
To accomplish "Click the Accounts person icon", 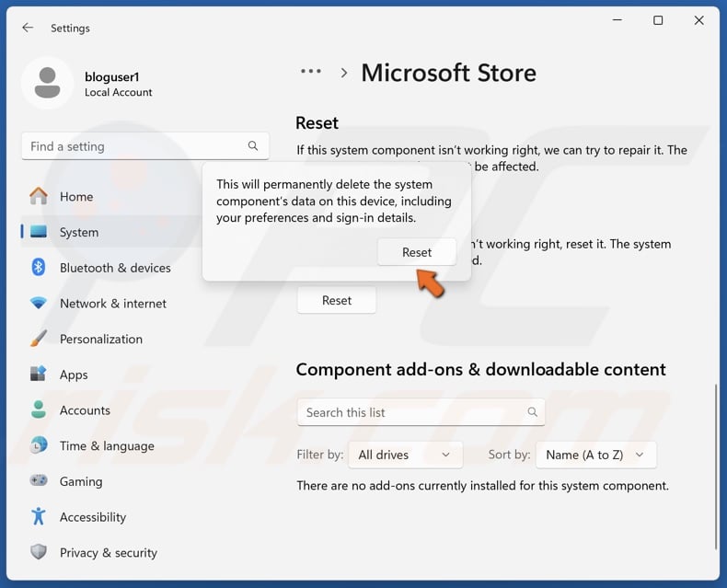I will (x=39, y=409).
